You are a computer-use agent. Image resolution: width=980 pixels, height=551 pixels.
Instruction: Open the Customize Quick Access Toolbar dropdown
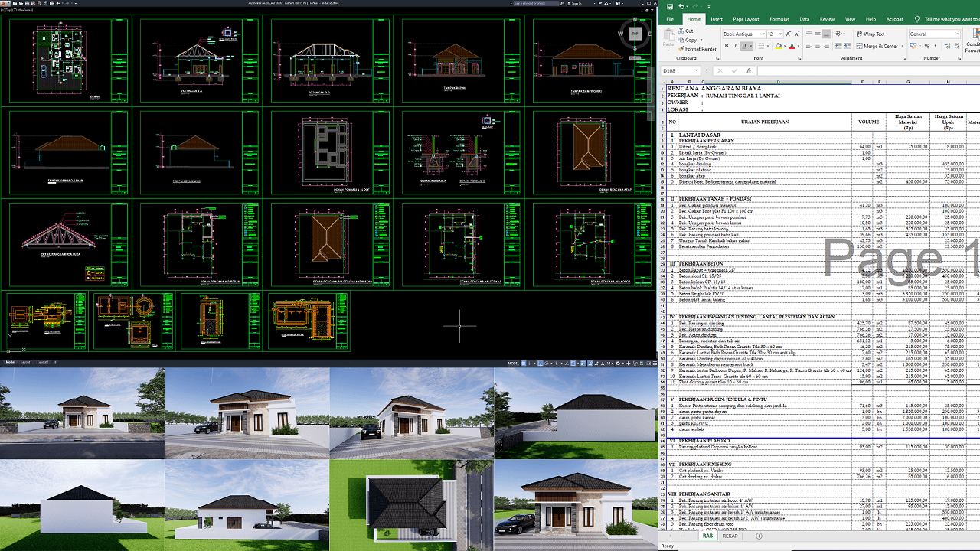(x=709, y=7)
